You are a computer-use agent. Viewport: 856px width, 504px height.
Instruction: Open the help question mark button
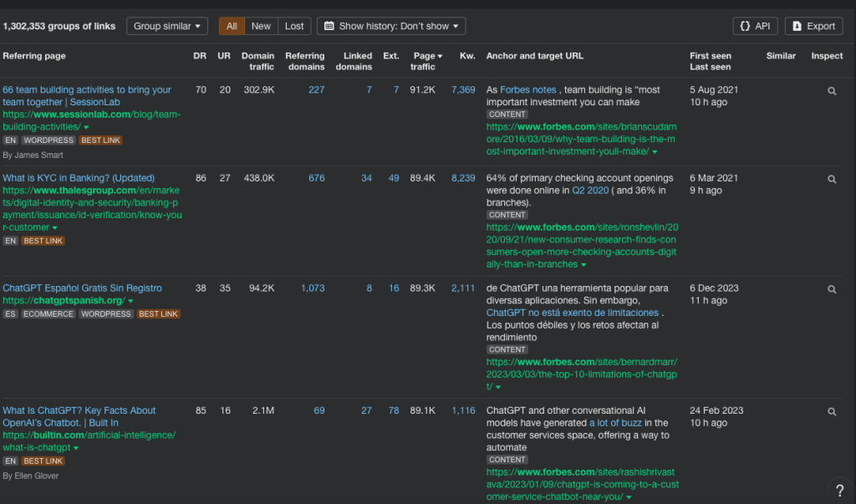pos(839,491)
